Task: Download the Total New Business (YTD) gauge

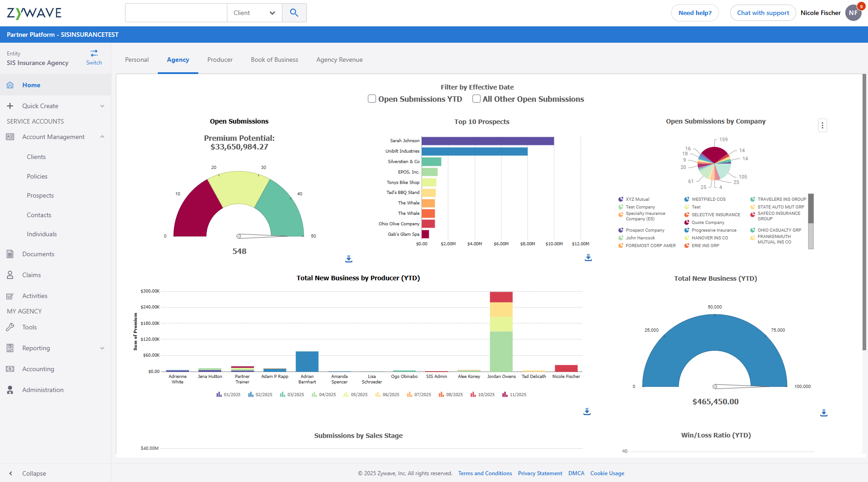Action: (824, 413)
